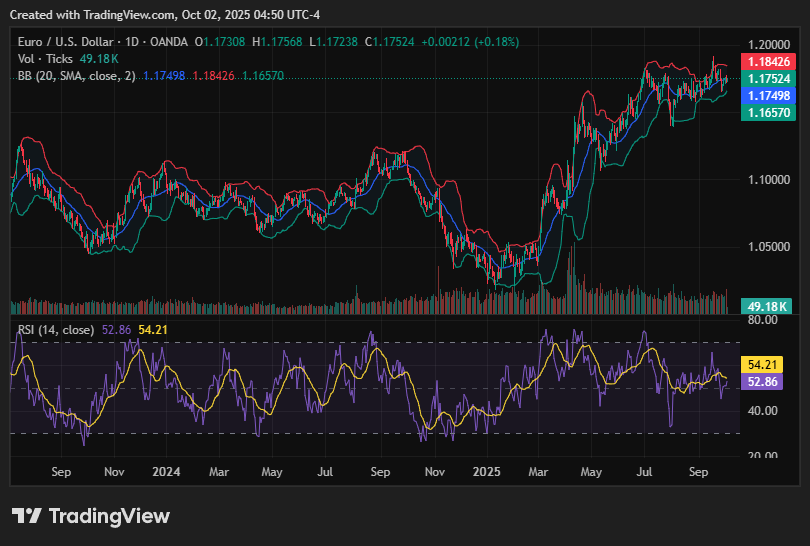The height and width of the screenshot is (546, 810).
Task: Click the 49.18K volume tag on axis
Action: pos(771,305)
